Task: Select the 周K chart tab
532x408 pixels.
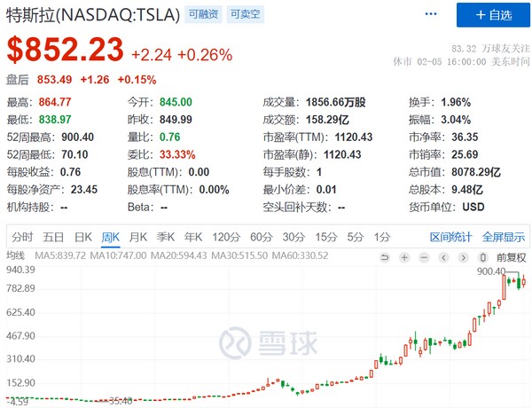Action: pos(111,237)
